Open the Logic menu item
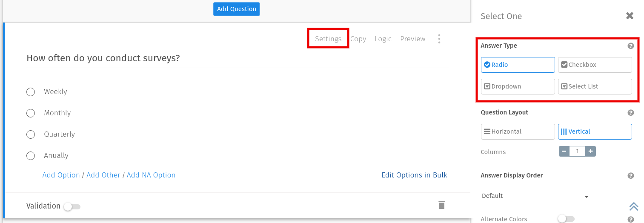 [383, 39]
